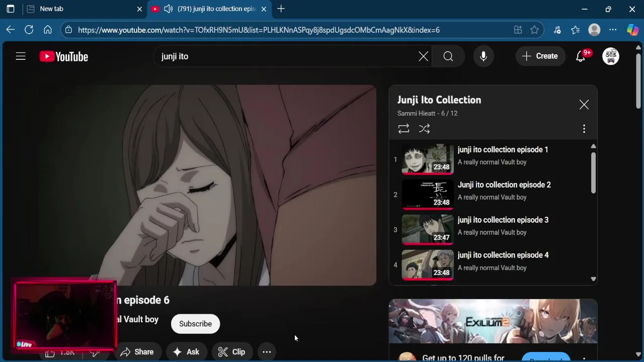Open more actions ellipsis under the video
The height and width of the screenshot is (362, 644).
pos(267,352)
